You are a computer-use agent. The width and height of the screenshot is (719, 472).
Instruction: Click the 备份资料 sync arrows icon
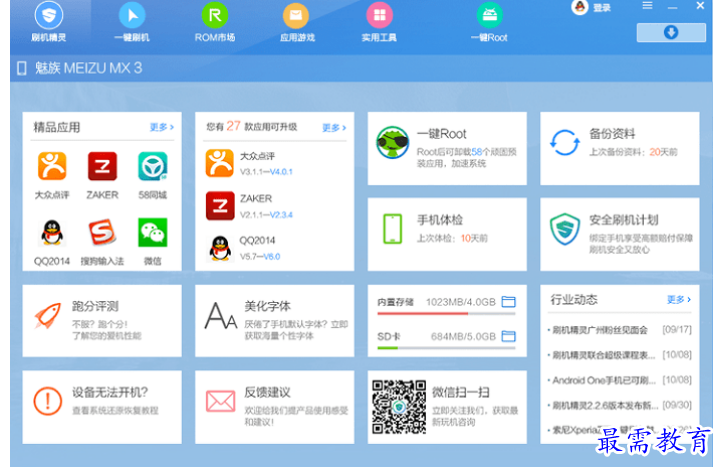(565, 143)
